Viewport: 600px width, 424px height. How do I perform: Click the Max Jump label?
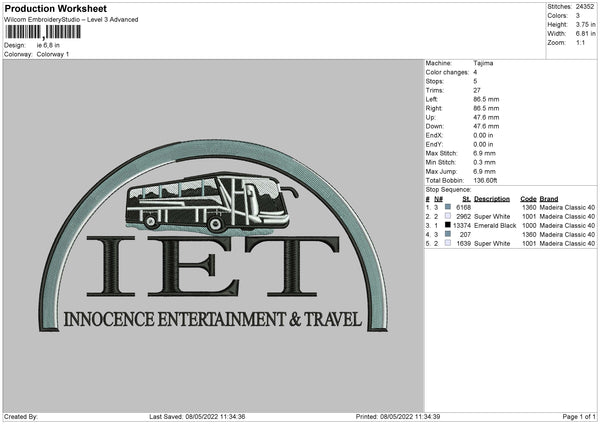click(441, 171)
